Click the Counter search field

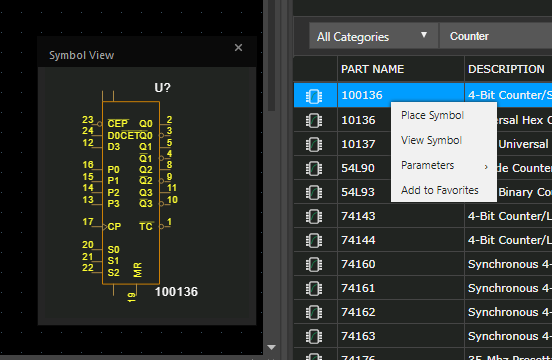[x=496, y=36]
